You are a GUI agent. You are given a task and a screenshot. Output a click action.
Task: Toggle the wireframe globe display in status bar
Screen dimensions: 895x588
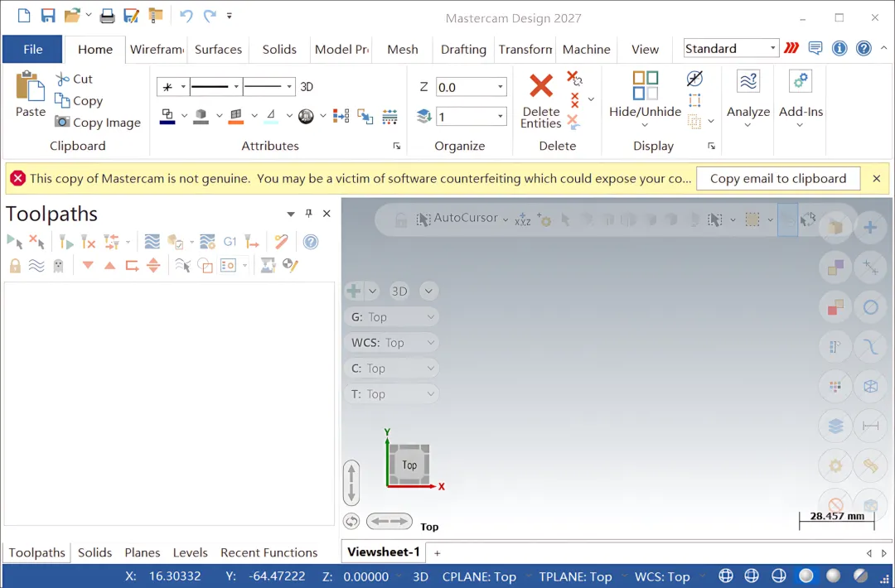(726, 576)
